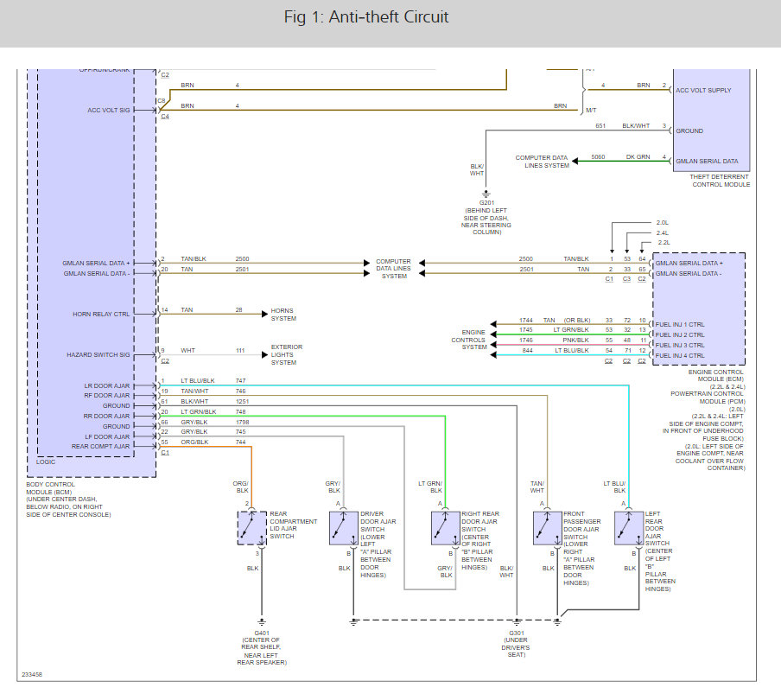The width and height of the screenshot is (781, 700).
Task: Click the M/T transmission label
Action: tap(591, 110)
